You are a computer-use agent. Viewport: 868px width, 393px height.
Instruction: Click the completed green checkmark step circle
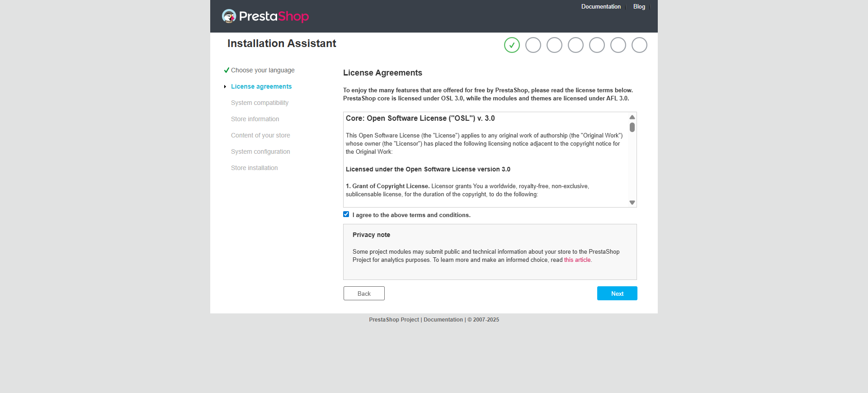(512, 45)
